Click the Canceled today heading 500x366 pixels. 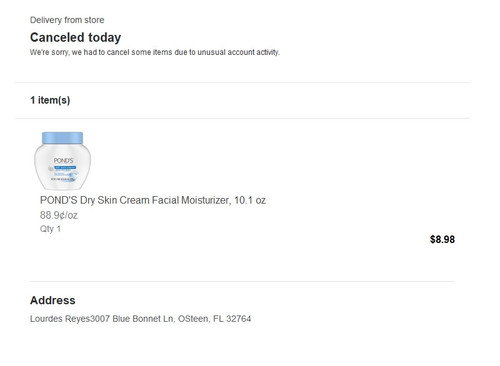pyautogui.click(x=75, y=37)
